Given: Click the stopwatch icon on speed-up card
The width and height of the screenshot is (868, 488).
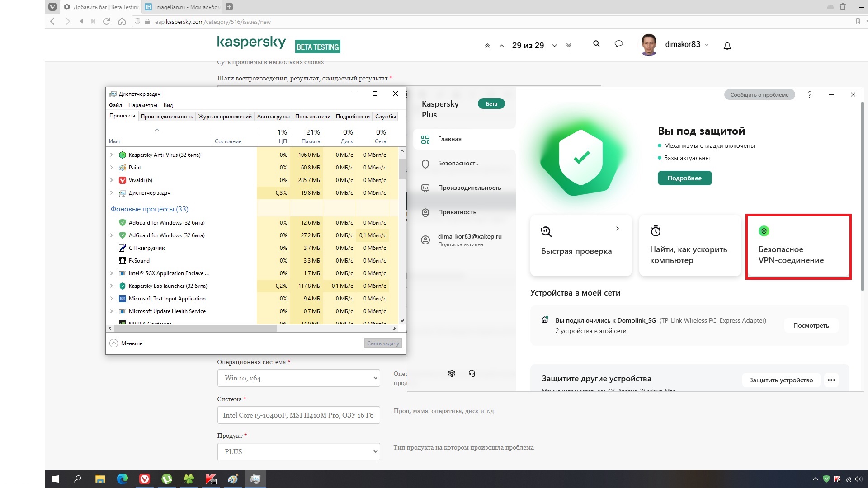Looking at the screenshot, I should pos(656,231).
